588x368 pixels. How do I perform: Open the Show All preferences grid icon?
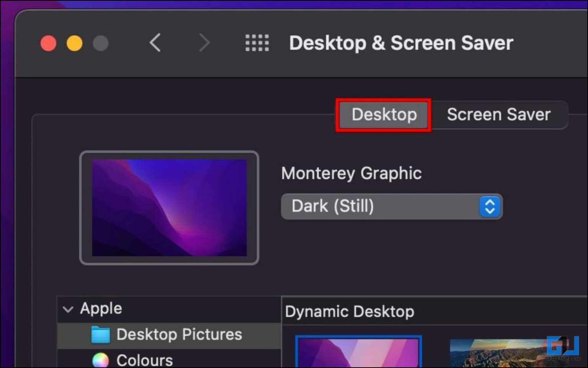[x=257, y=43]
